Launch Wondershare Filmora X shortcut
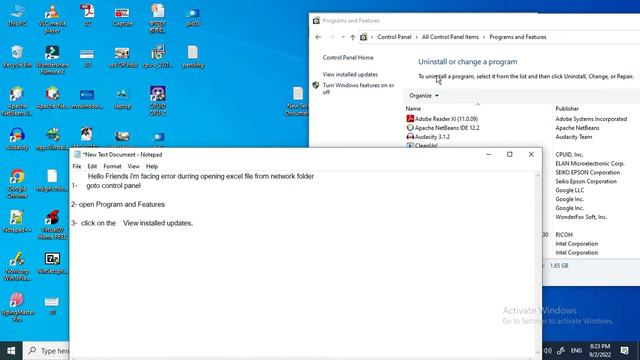Image resolution: width=640 pixels, height=360 pixels. [52, 60]
